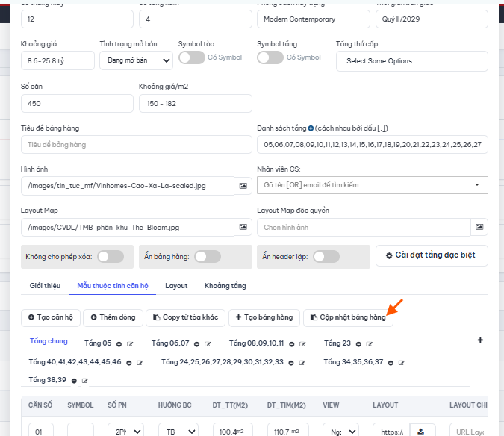Remove Tầng 23 via its minus icon
This screenshot has height=436, width=504.
tap(358, 344)
